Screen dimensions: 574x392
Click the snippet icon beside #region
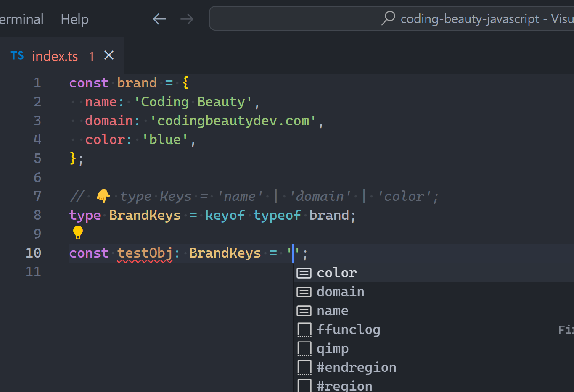(x=304, y=385)
